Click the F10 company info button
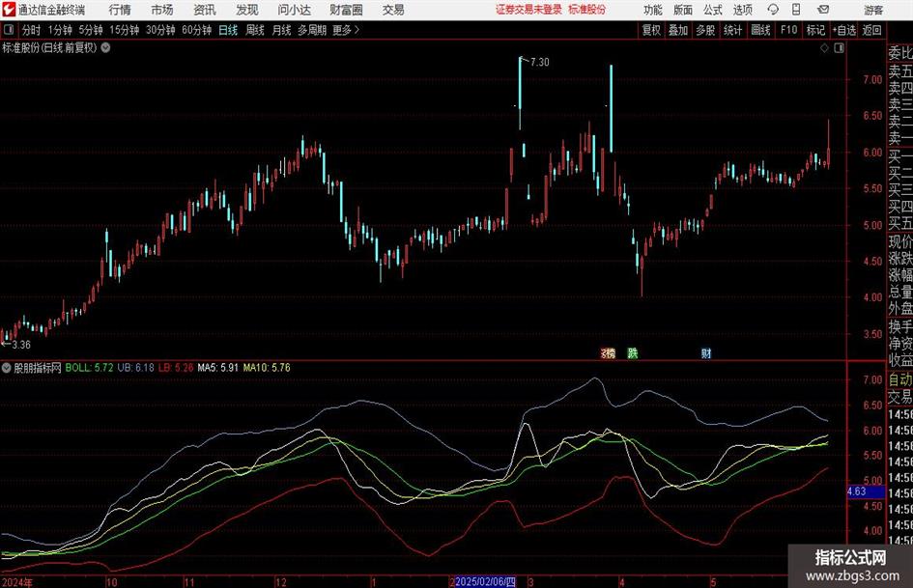Image resolution: width=913 pixels, height=588 pixels. click(788, 30)
